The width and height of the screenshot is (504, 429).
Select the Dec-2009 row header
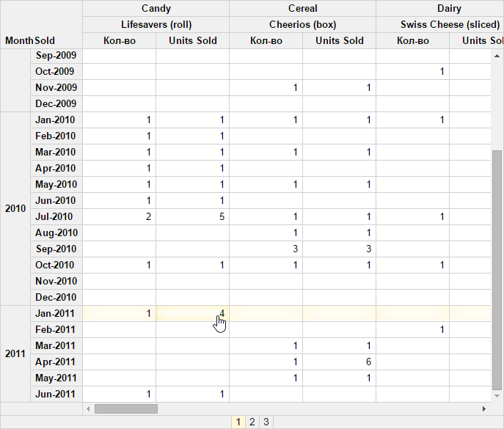[56, 103]
